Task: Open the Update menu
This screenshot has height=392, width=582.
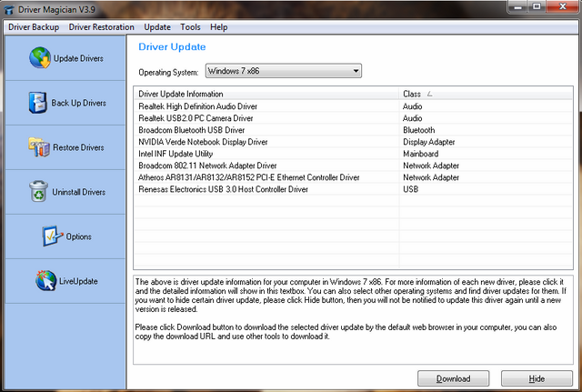Action: coord(157,27)
